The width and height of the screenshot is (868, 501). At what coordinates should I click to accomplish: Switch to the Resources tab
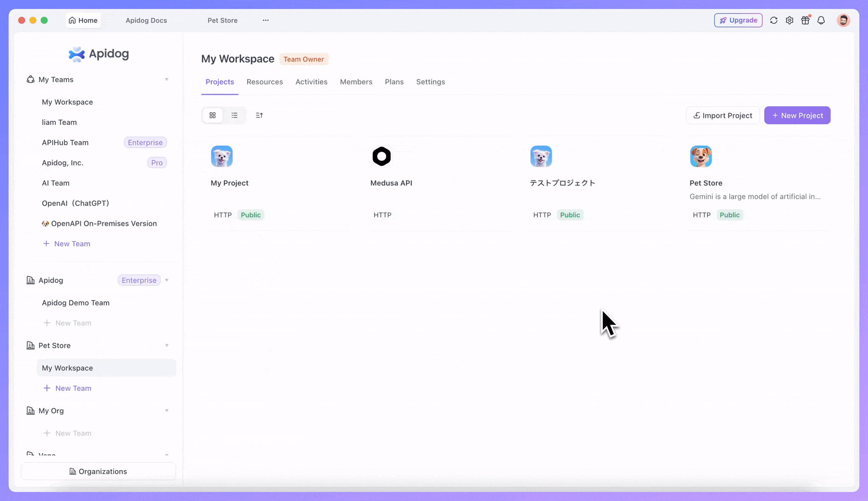(265, 82)
